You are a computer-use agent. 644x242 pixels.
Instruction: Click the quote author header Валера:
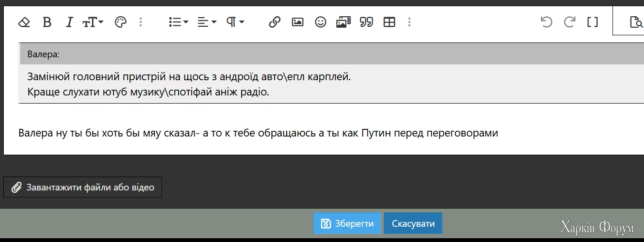[x=43, y=54]
